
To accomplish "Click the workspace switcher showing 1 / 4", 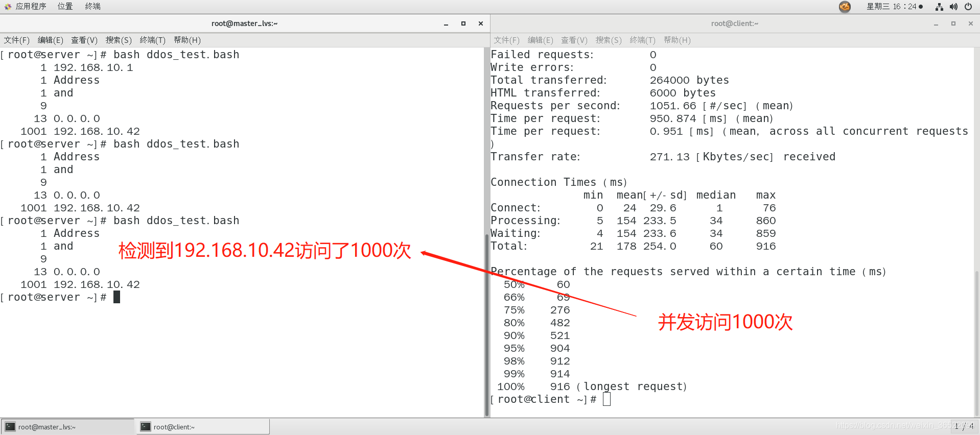I will coord(964,426).
